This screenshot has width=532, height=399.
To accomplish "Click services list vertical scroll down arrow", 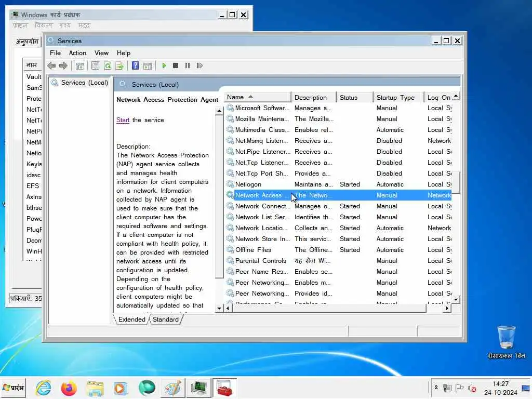I will [456, 299].
